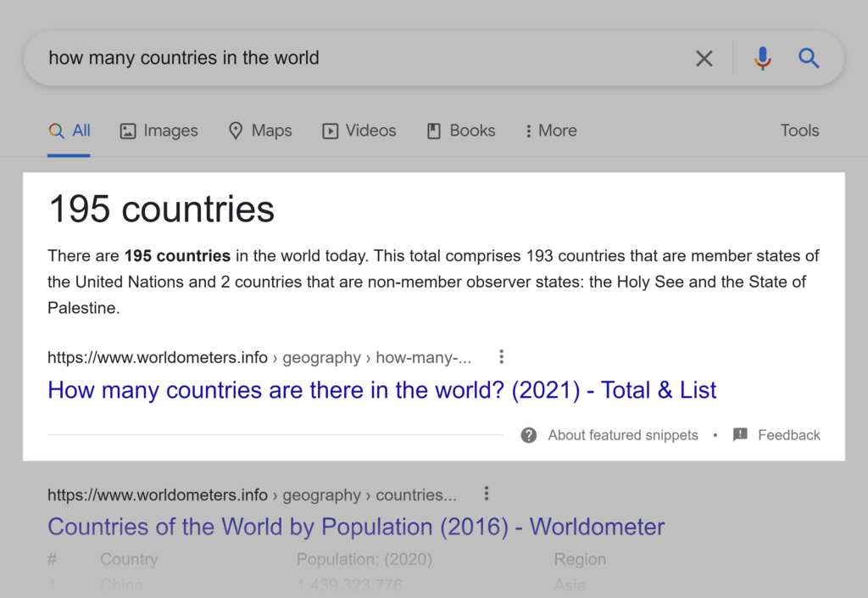Open the Tools options
Screen dimensions: 868x598
coord(799,131)
